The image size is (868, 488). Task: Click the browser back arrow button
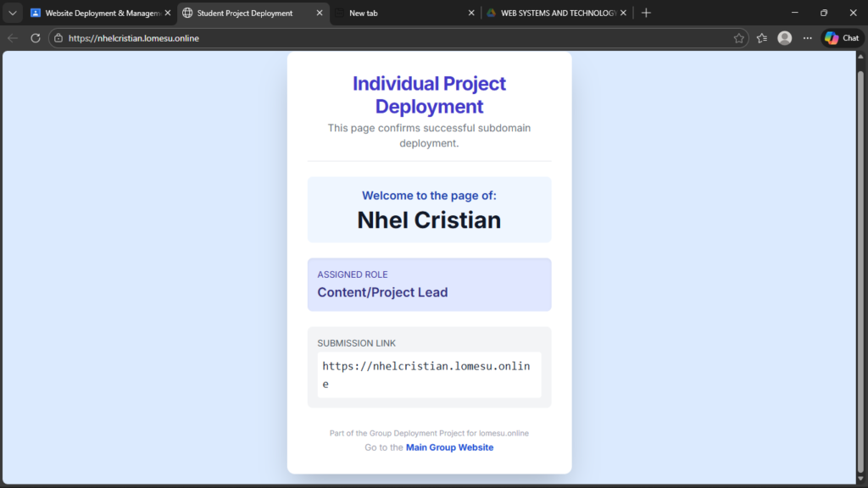13,38
